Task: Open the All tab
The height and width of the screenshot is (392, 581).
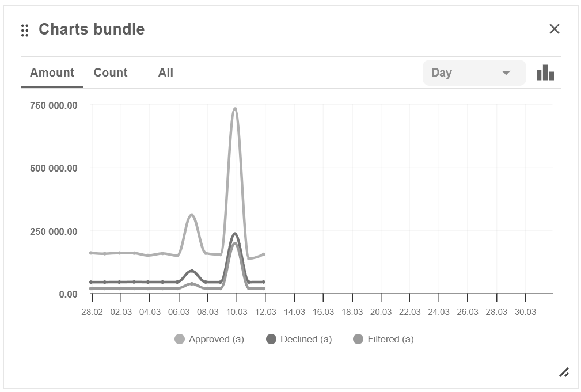Action: click(166, 73)
